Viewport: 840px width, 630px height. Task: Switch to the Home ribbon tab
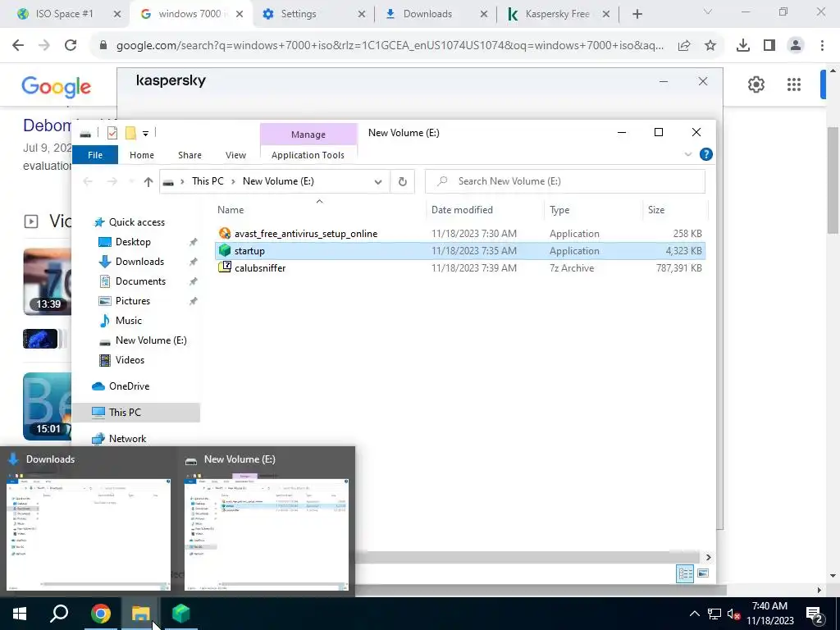coord(141,155)
